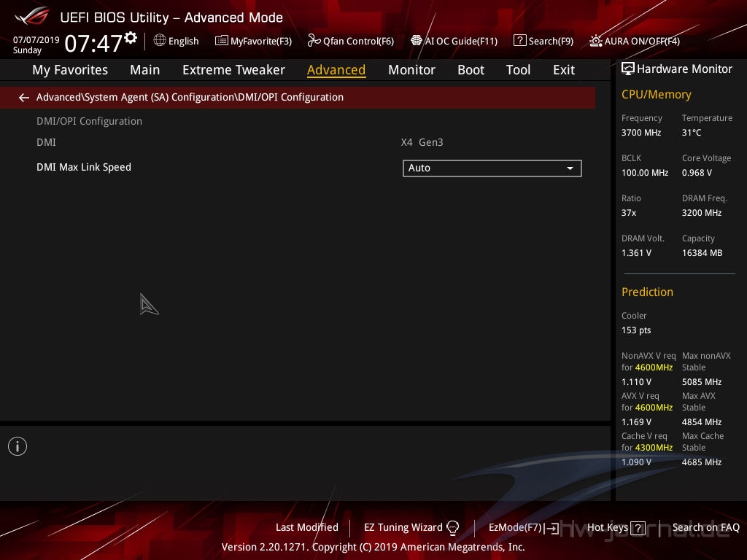The image size is (747, 560).
Task: Click the 5085 MHz Max nonAVX value
Action: pos(701,382)
